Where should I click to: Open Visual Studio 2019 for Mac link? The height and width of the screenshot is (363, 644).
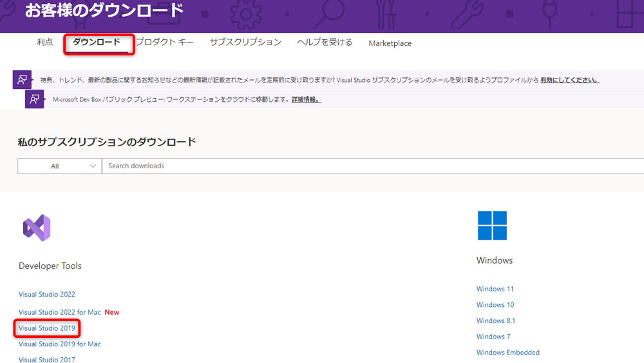59,344
